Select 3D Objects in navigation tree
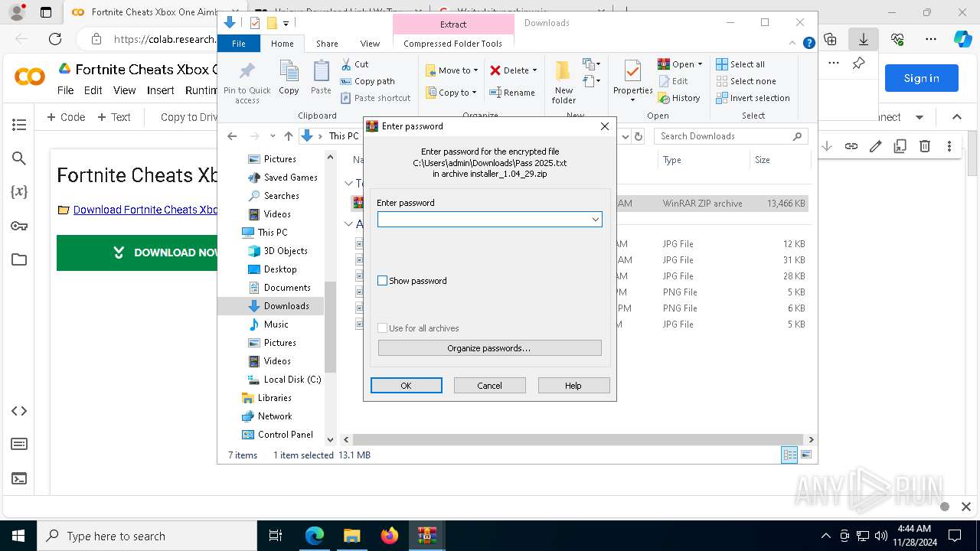 tap(278, 251)
